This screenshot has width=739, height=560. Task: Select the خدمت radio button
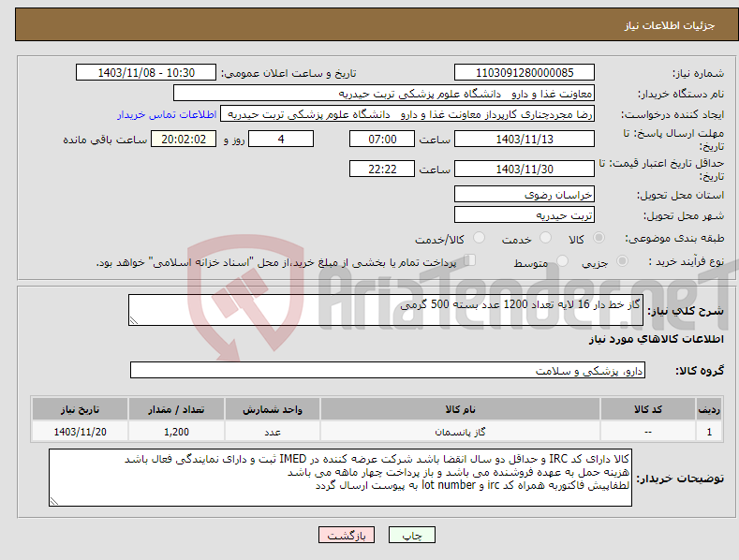tap(545, 238)
